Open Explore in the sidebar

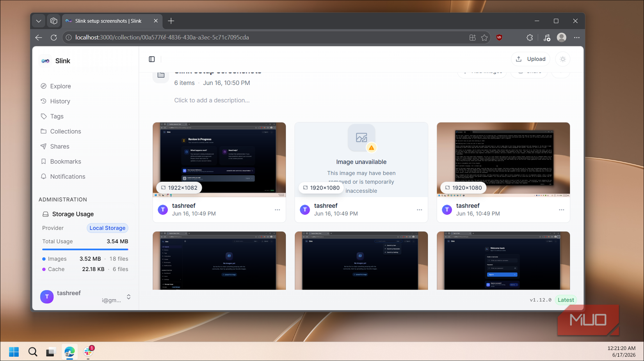[x=60, y=86]
